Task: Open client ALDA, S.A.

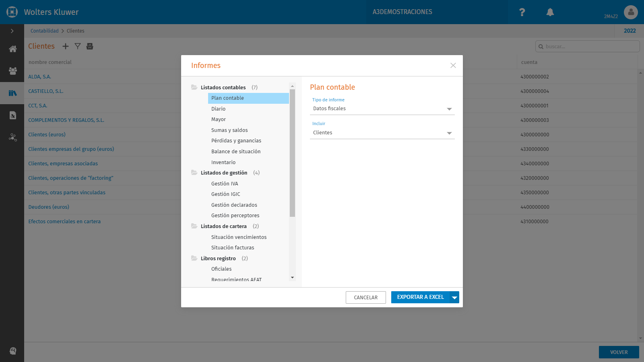Action: [x=39, y=77]
